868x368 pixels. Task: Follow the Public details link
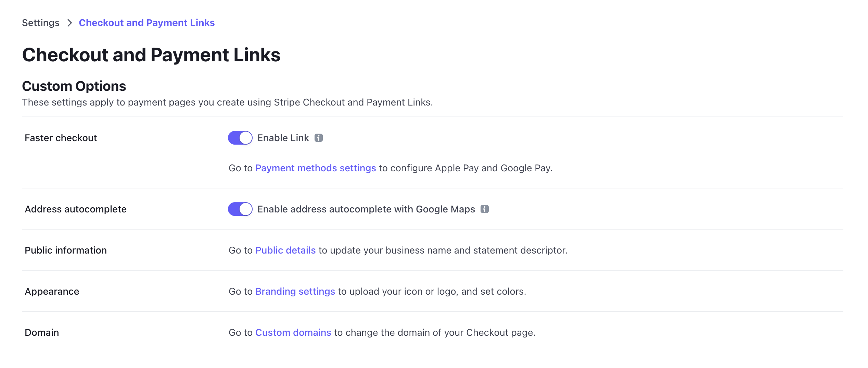click(285, 250)
